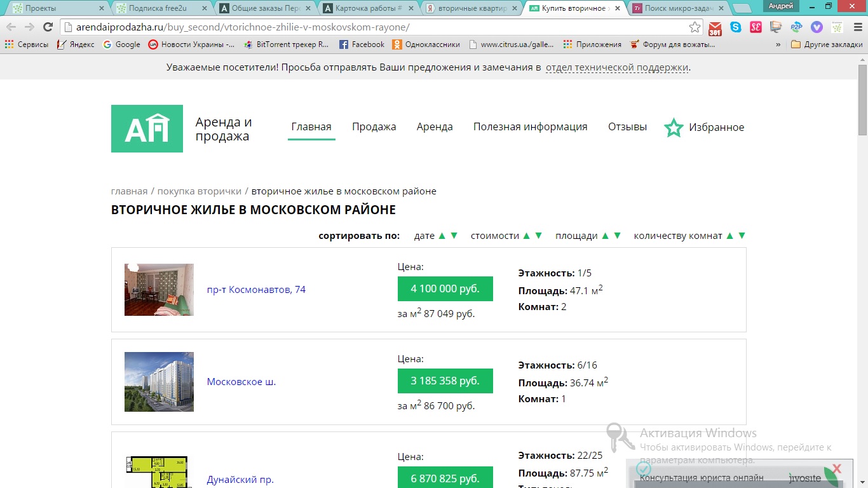868x488 pixels.
Task: Close the jivosite chat widget
Action: pos(837,470)
